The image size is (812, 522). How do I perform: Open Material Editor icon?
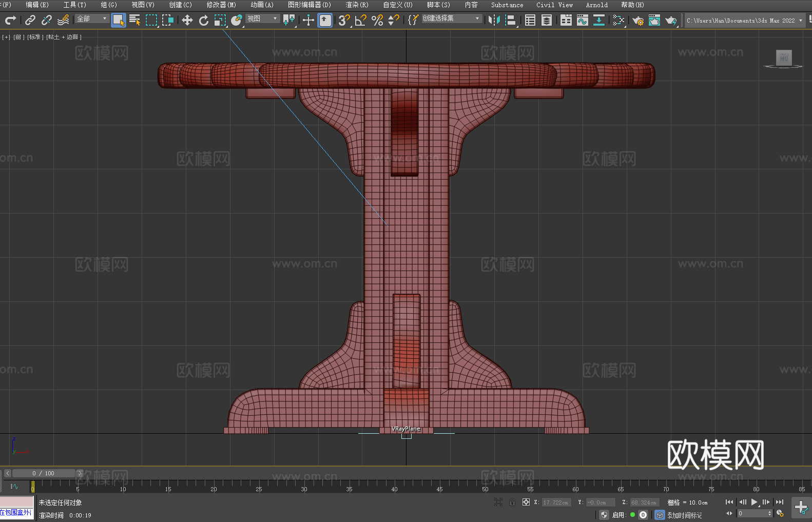618,20
